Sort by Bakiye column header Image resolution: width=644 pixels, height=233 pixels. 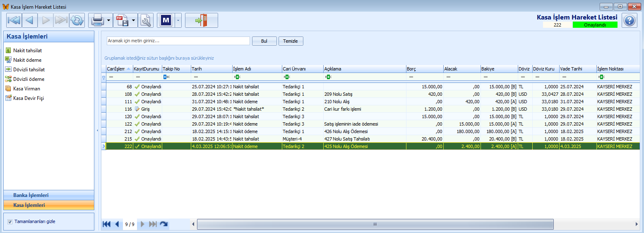coord(499,69)
